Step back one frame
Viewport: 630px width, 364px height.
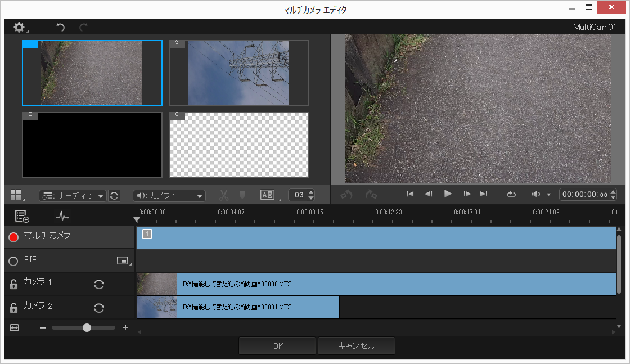(x=428, y=194)
